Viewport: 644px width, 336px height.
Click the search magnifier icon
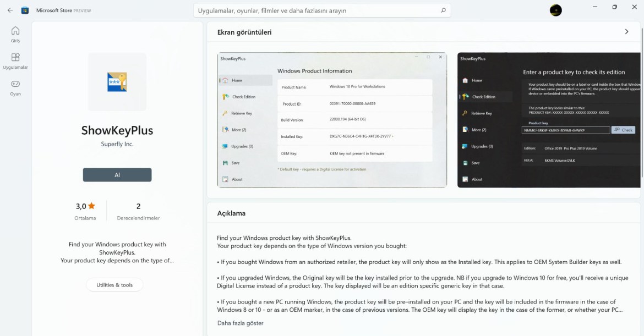coord(443,10)
